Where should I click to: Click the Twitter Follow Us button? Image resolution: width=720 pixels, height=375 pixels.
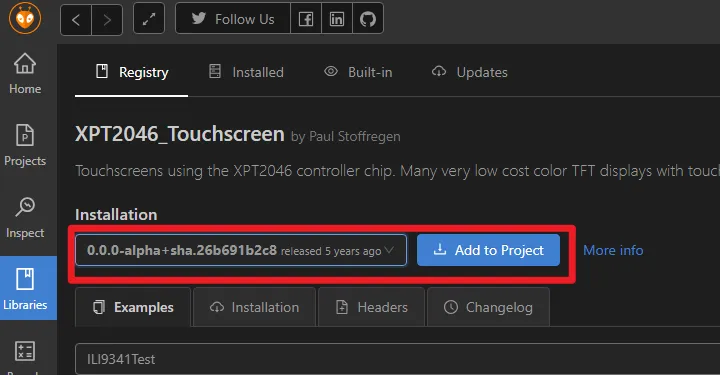233,19
